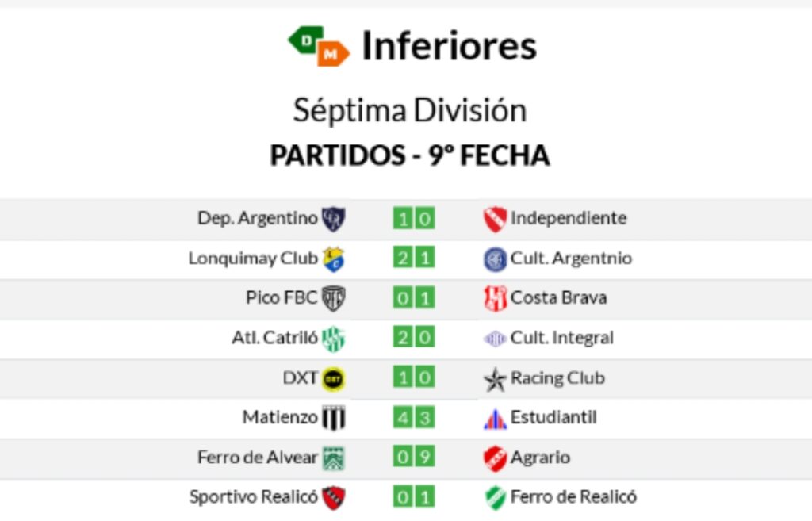Click the 0-9 Ferro de Alvear score

tap(414, 457)
